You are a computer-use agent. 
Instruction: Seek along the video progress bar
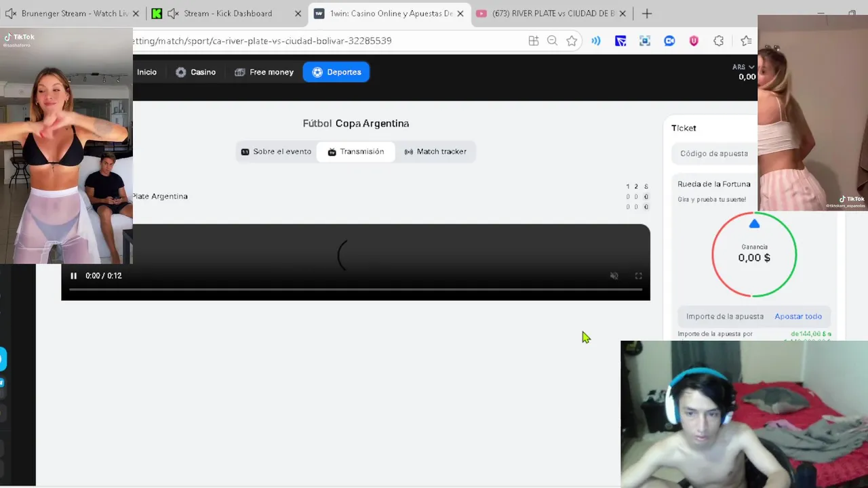click(355, 289)
